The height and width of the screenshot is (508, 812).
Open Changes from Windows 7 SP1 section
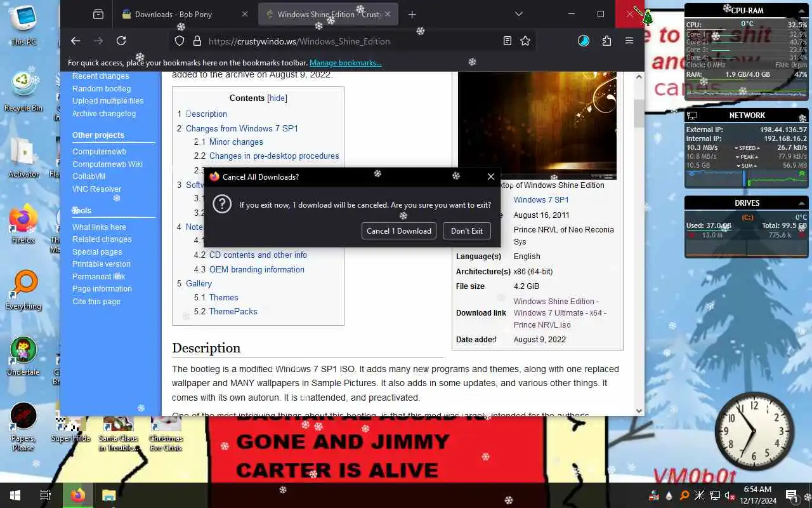(x=242, y=128)
